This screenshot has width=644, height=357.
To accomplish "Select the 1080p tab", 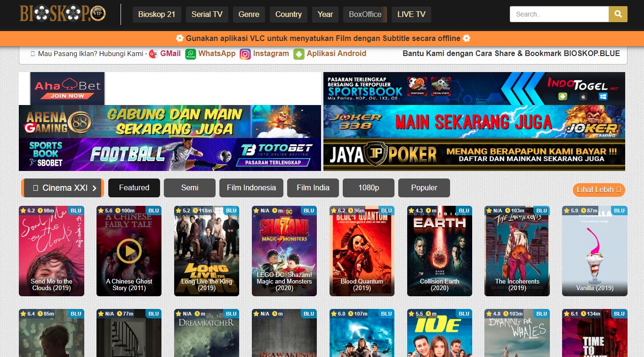I will coord(369,187).
